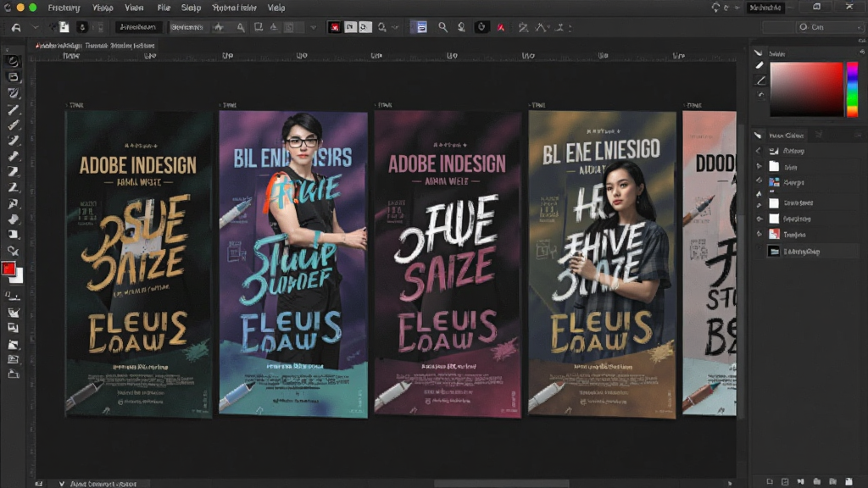Select the diagonal line tool in the toolbox
This screenshot has height=488, width=868.
click(x=14, y=109)
